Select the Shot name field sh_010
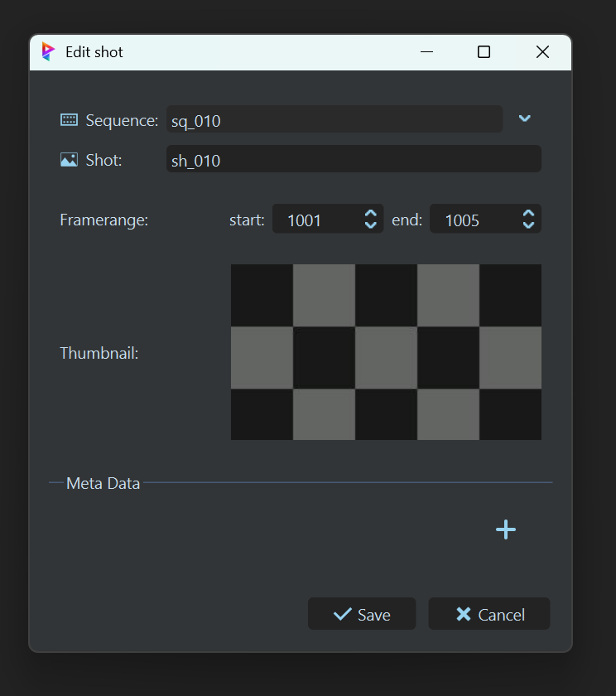The width and height of the screenshot is (616, 696). click(354, 160)
